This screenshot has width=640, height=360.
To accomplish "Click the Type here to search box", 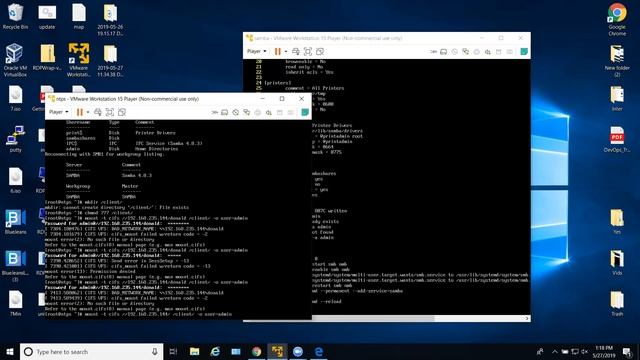I will [91, 351].
